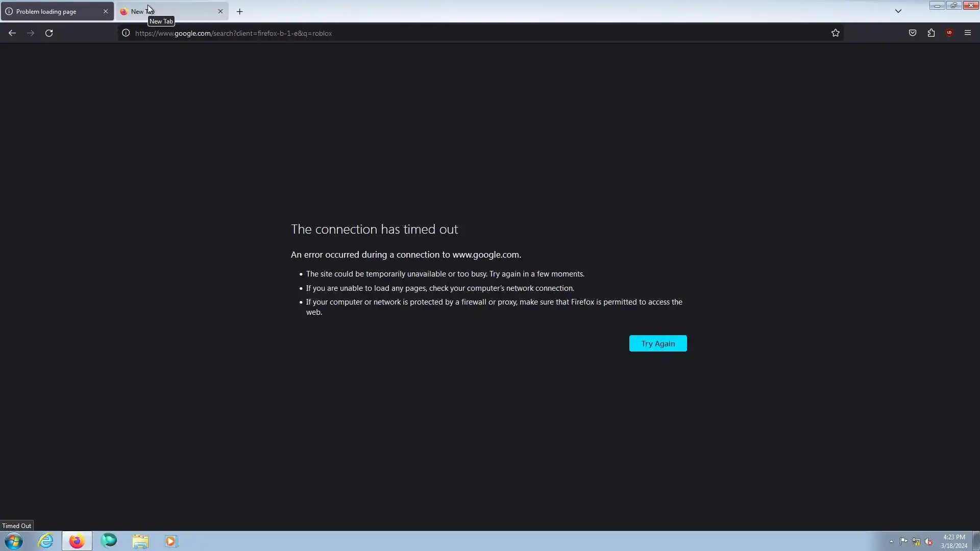The height and width of the screenshot is (551, 980).
Task: Reload the current page
Action: pos(49,33)
